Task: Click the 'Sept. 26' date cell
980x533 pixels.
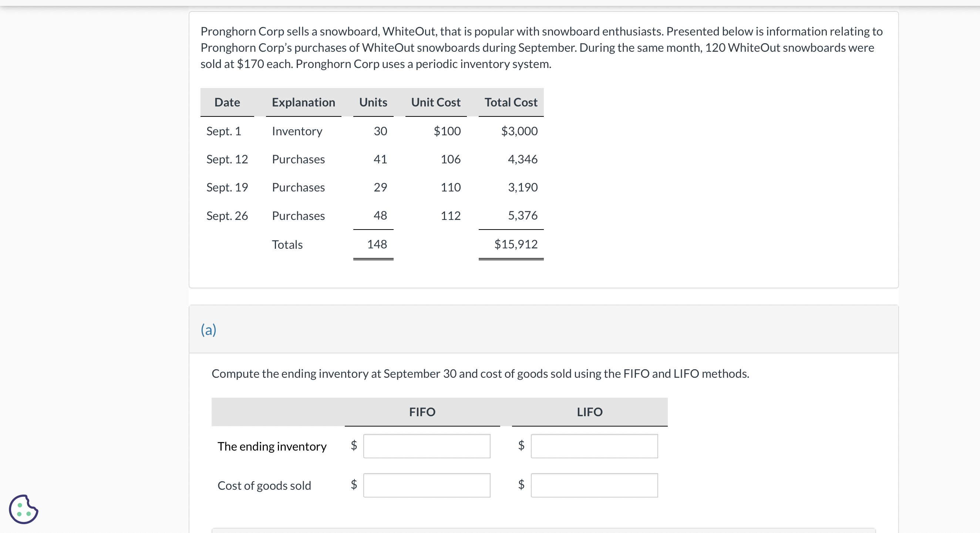Action: [227, 215]
